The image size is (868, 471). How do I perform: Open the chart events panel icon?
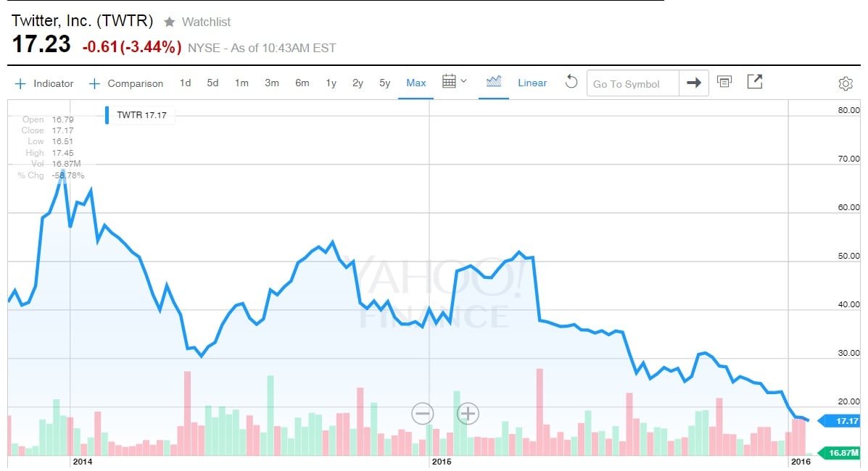tap(724, 82)
